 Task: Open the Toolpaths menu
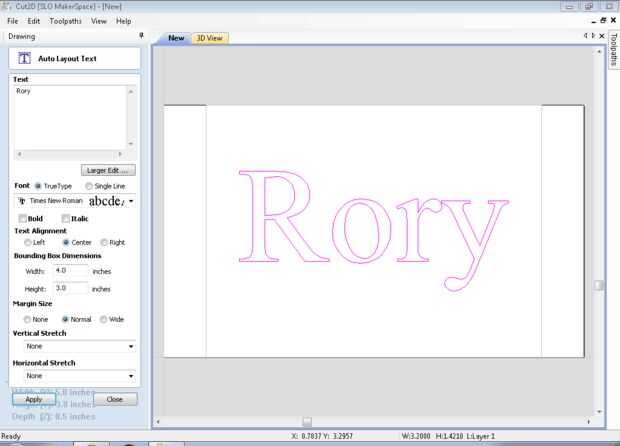(65, 21)
